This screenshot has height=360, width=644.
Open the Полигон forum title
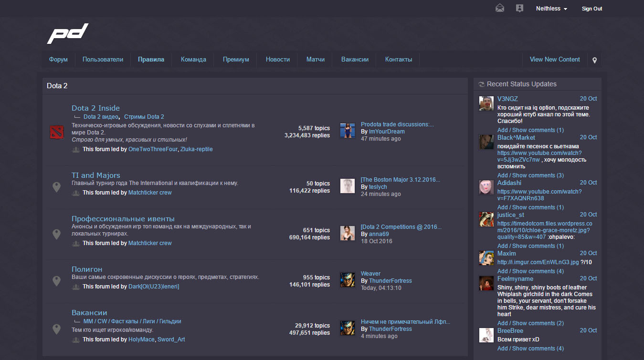tap(87, 269)
